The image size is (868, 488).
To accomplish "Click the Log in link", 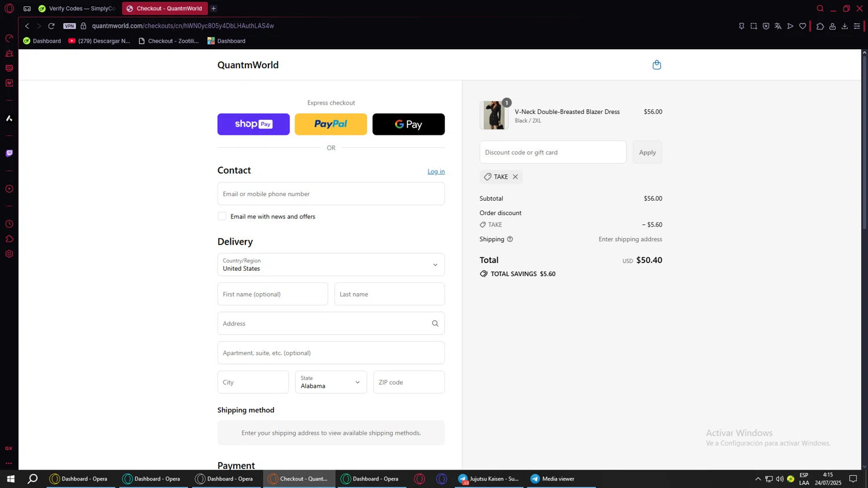I will point(436,171).
